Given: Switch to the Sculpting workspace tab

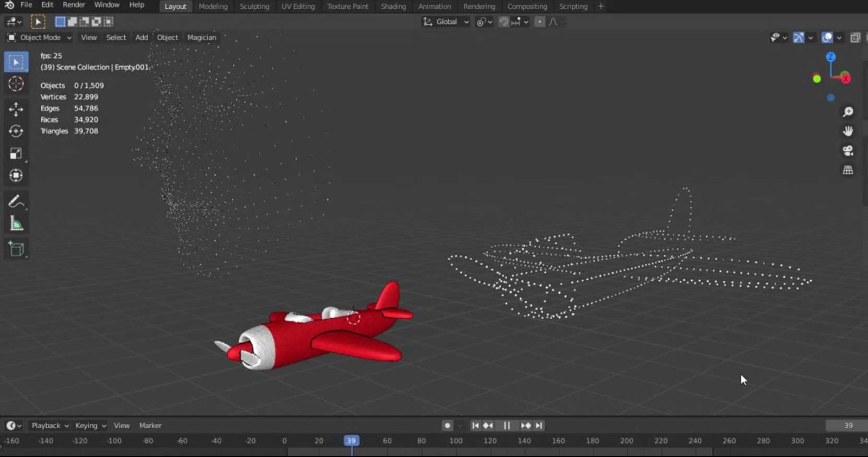Looking at the screenshot, I should coord(254,7).
